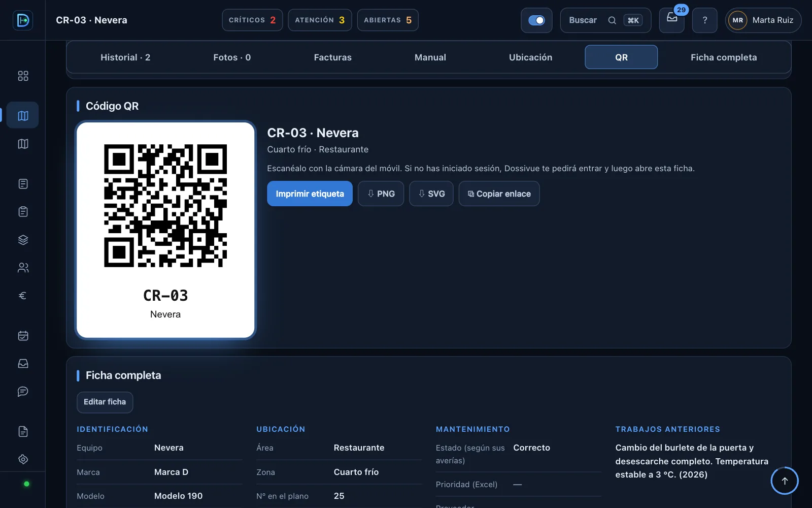Open the Fotos · 0 tab
Viewport: 812px width, 508px height.
[232, 57]
